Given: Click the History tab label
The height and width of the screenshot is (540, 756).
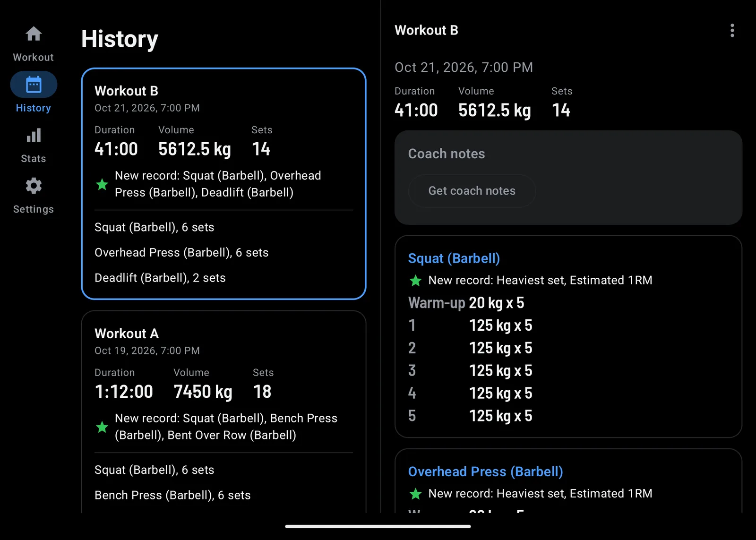Looking at the screenshot, I should 34,108.
